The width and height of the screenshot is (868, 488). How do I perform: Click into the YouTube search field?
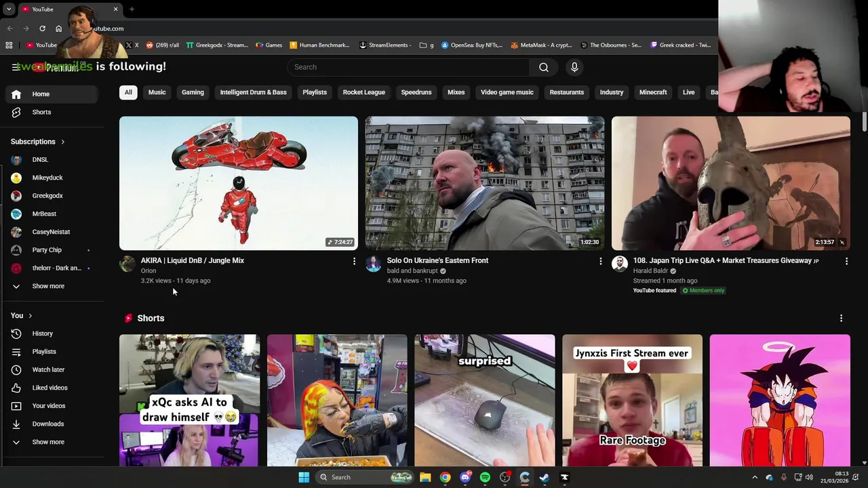[x=408, y=67]
